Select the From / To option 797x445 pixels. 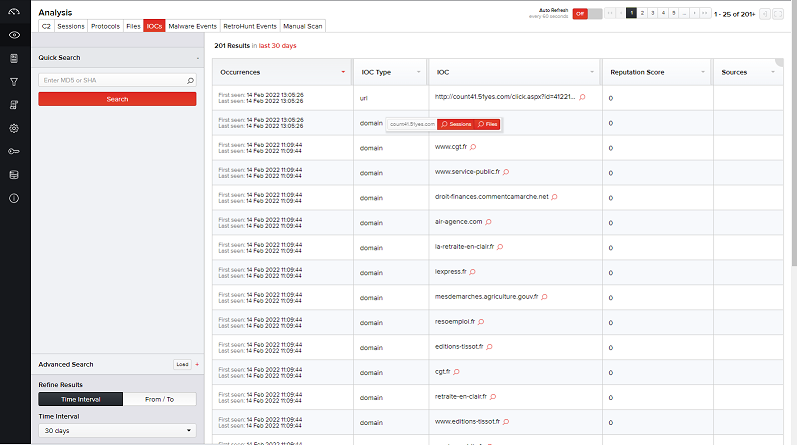pyautogui.click(x=159, y=399)
